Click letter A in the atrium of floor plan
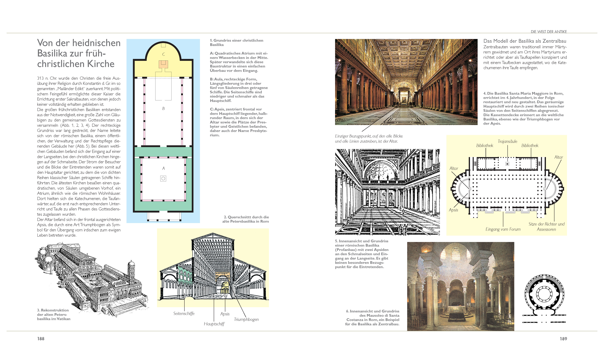This screenshot has width=604, height=364. click(163, 168)
